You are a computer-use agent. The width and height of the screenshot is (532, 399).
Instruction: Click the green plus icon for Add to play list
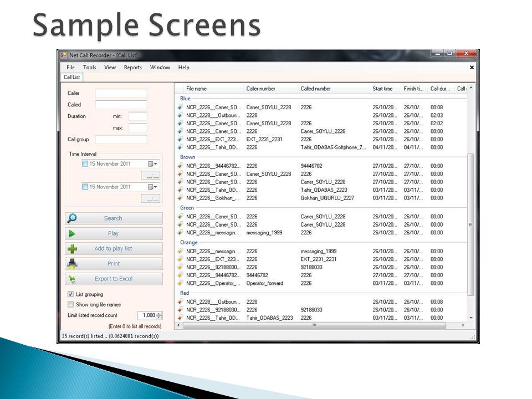pos(72,249)
